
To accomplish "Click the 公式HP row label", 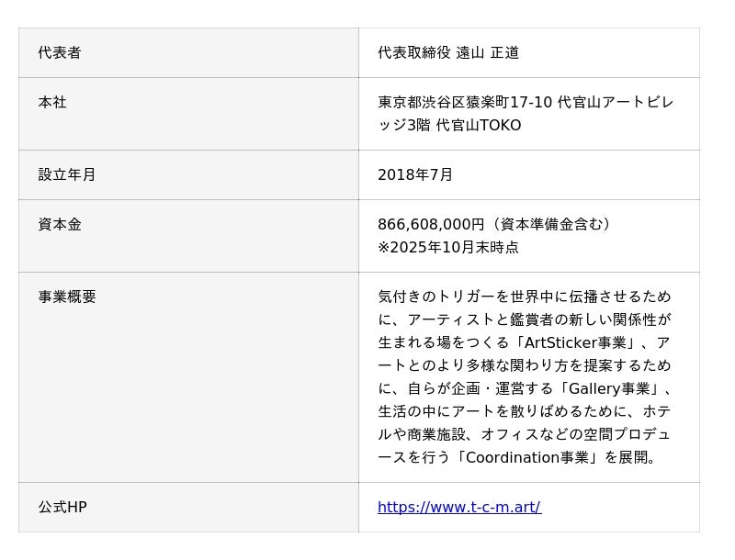I will [x=62, y=507].
